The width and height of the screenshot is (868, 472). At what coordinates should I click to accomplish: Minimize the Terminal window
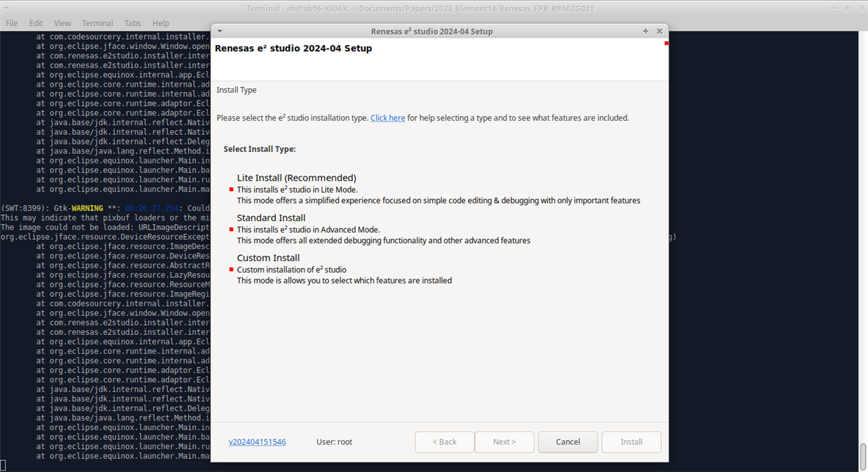(833, 7)
